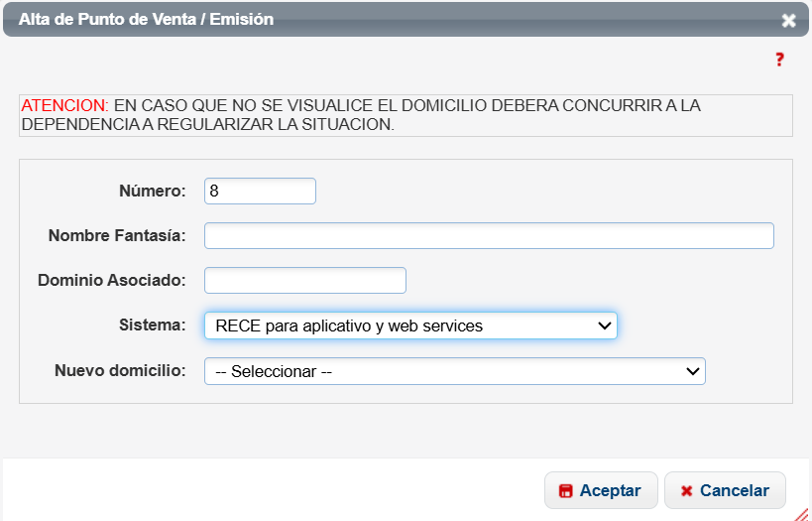Confirm with the Aceptar button
This screenshot has height=521, width=812.
click(x=601, y=490)
